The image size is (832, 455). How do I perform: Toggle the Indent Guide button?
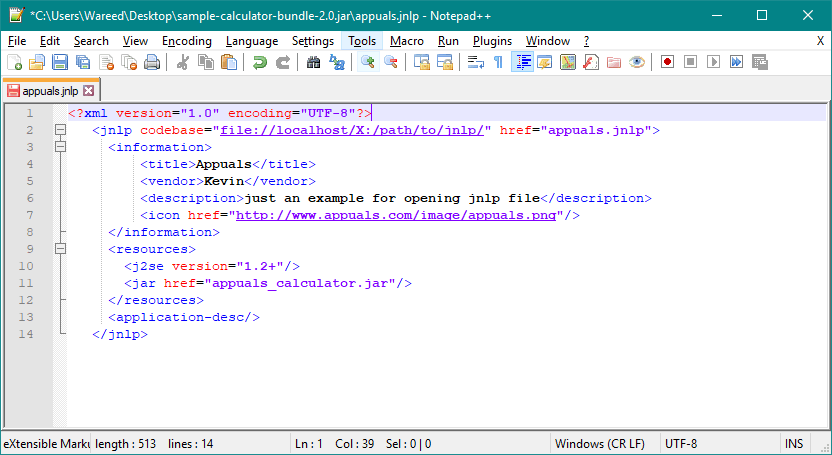pos(522,62)
